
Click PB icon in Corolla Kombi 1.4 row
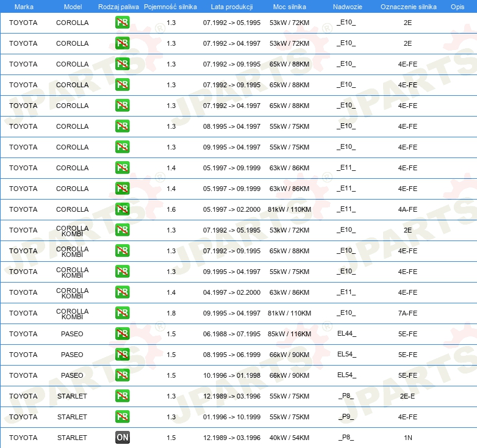tap(122, 292)
